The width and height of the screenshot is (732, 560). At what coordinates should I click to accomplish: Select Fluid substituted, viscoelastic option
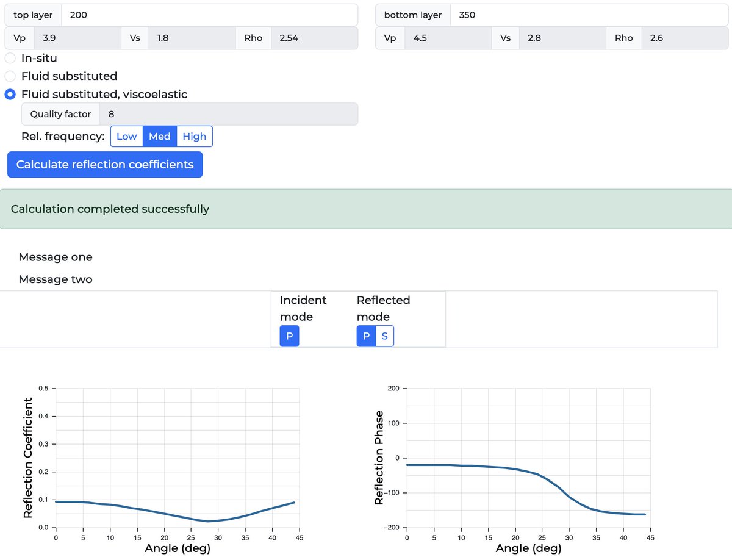tap(10, 95)
